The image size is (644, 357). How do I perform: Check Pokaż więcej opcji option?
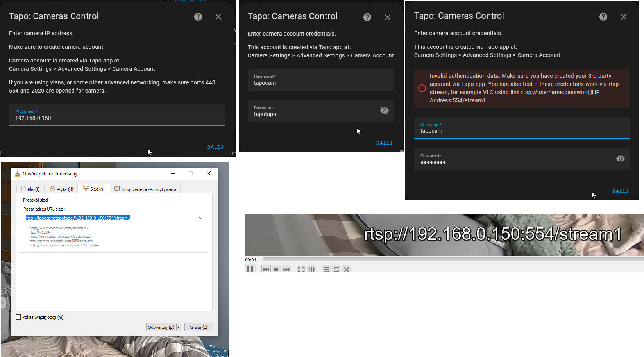[18, 317]
